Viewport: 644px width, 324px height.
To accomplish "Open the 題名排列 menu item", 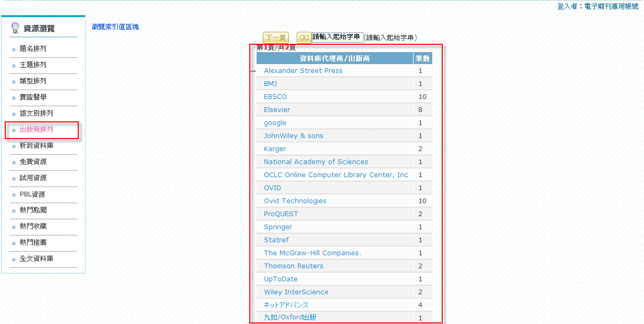I will pyautogui.click(x=33, y=48).
